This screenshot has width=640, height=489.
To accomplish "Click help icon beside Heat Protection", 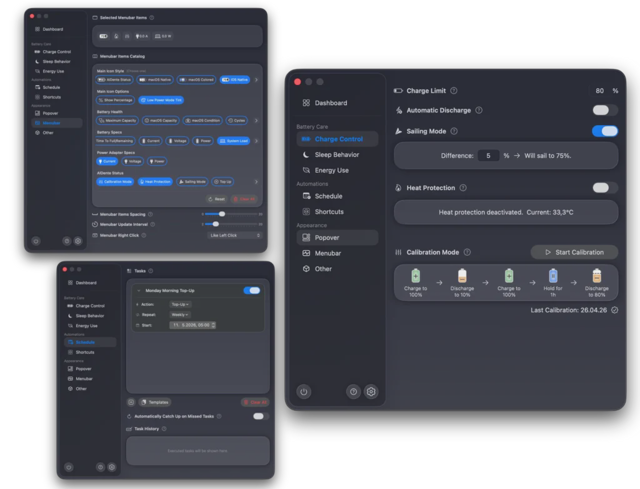I will 463,188.
